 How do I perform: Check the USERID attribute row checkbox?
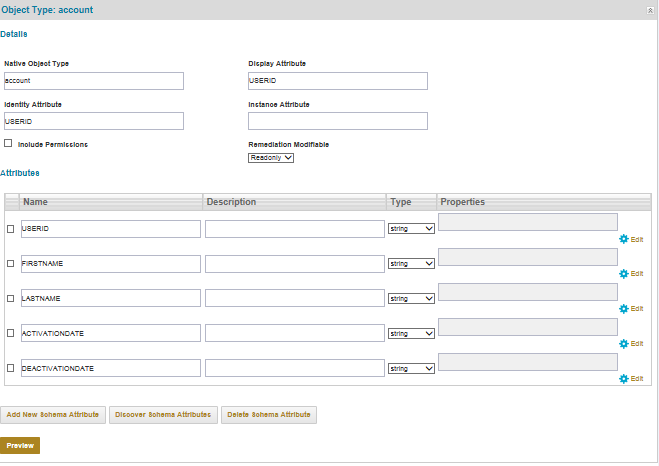11,229
